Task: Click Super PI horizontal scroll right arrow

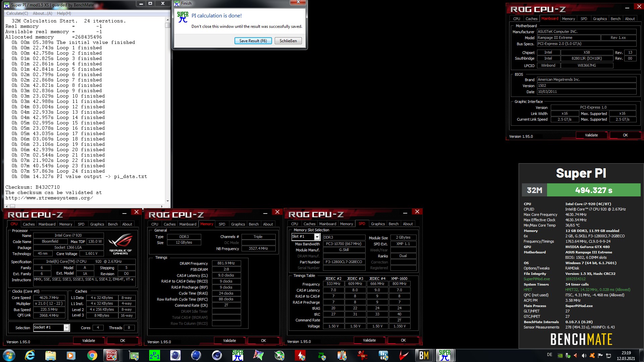Action: click(162, 206)
